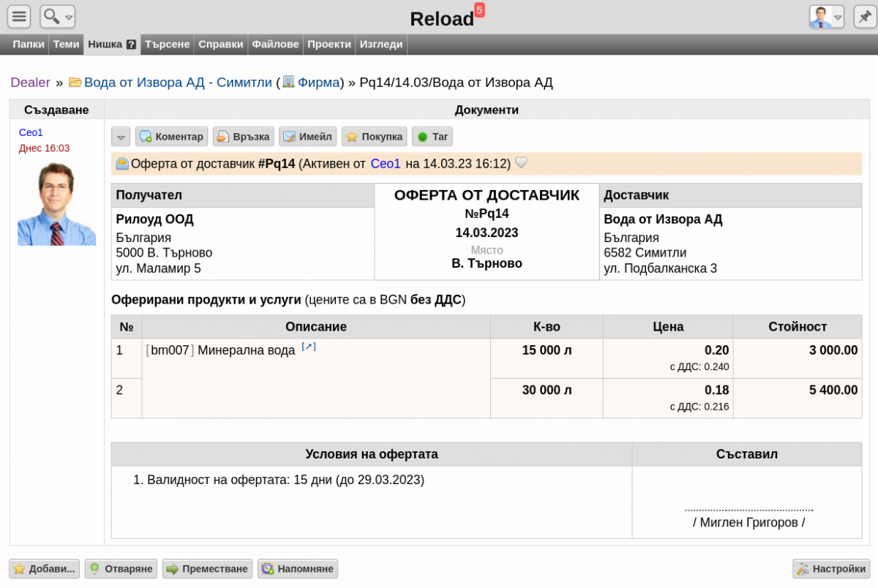Click the name Миглен Григоров
Screen dimensions: 878x588
point(748,522)
